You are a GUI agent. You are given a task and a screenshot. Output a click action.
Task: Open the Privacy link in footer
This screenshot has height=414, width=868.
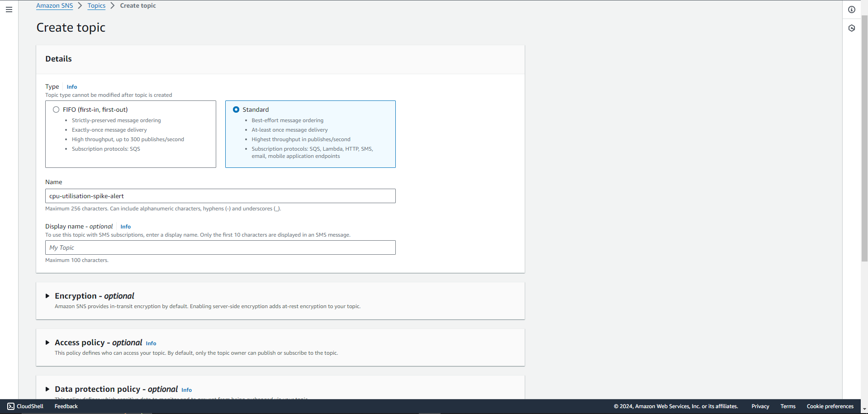point(760,406)
